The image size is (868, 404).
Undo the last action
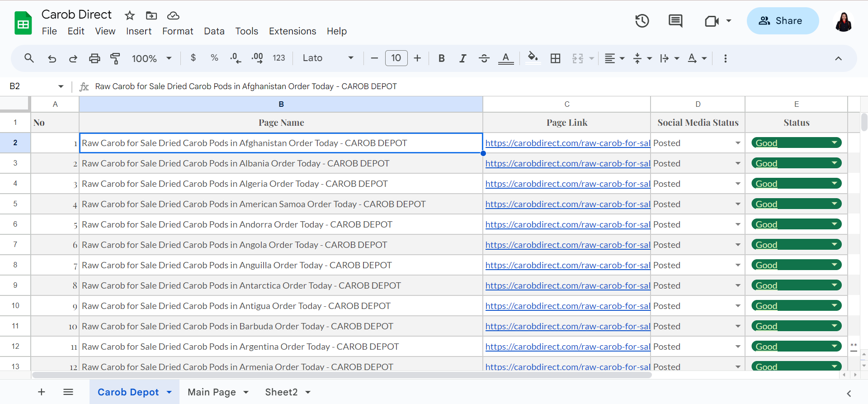click(52, 58)
